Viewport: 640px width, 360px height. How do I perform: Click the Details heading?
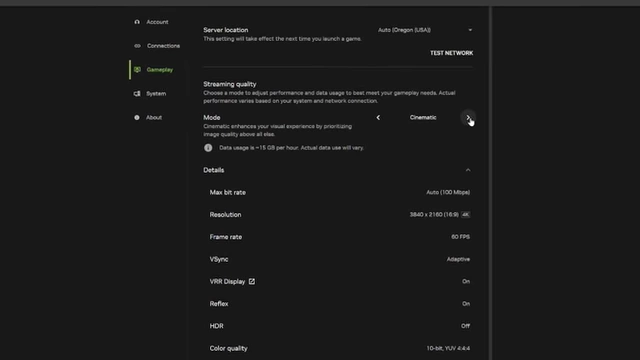tap(213, 170)
